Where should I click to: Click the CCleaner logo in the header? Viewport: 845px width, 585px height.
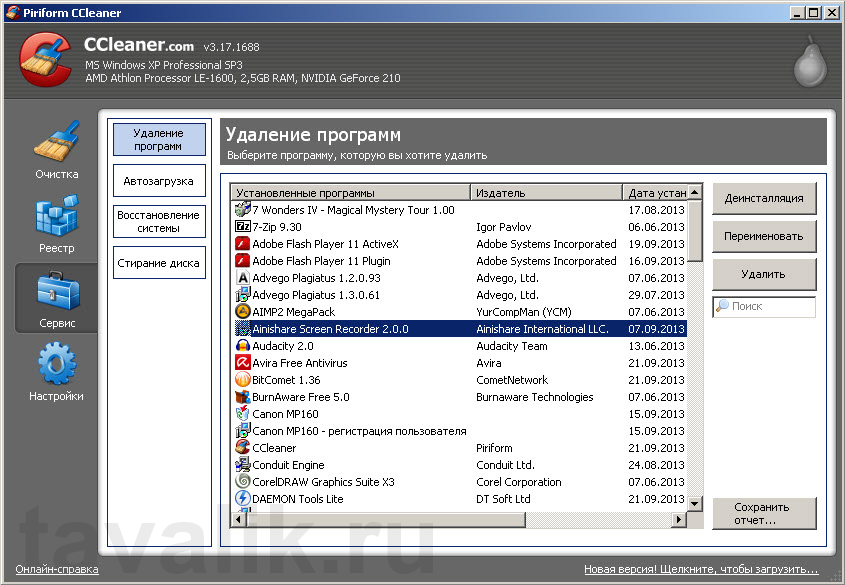click(45, 59)
